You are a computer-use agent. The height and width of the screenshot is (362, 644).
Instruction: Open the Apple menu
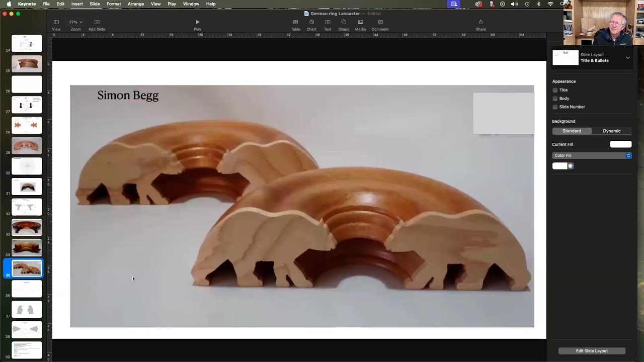click(x=9, y=4)
